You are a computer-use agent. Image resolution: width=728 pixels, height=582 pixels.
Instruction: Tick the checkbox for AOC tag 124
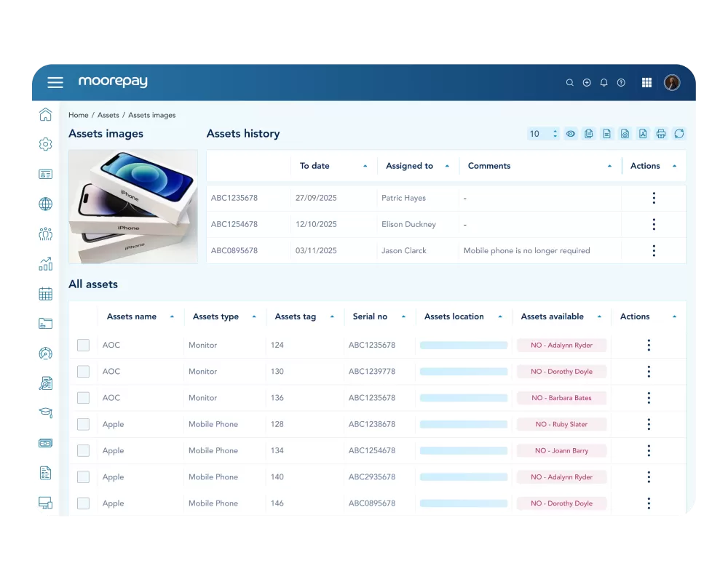coord(83,345)
